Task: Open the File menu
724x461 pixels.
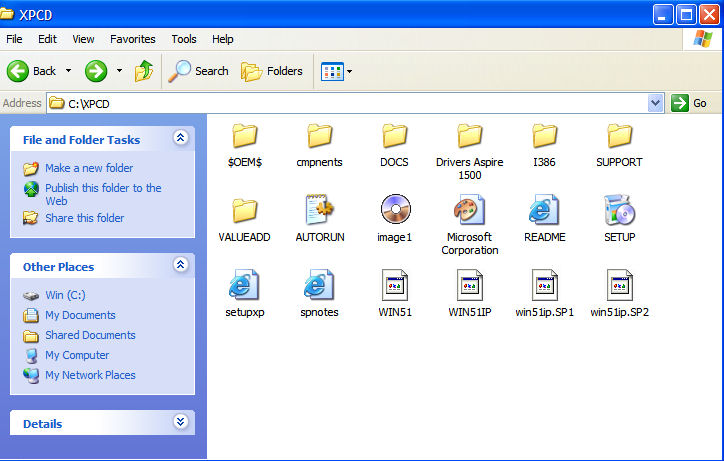Action: 14,39
